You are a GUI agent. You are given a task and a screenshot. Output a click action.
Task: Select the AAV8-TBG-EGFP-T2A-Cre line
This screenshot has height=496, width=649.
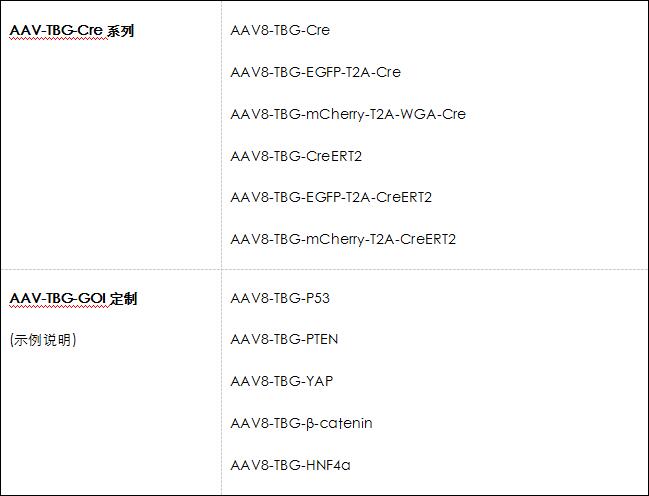(315, 72)
